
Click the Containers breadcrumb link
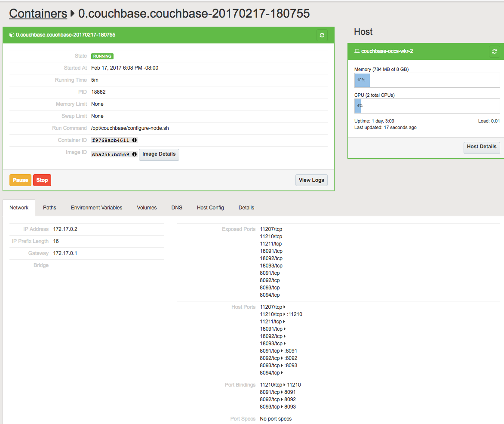coord(38,13)
